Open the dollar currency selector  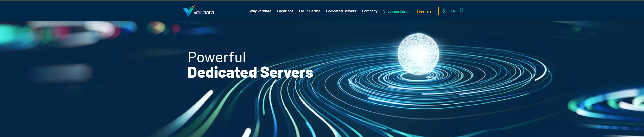(x=444, y=11)
